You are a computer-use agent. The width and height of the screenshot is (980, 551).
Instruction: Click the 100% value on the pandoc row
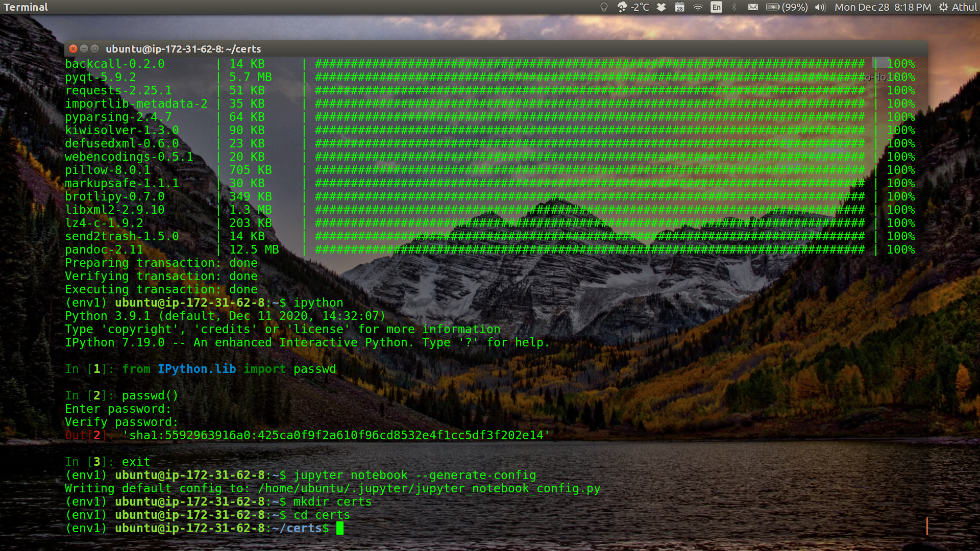click(x=901, y=249)
